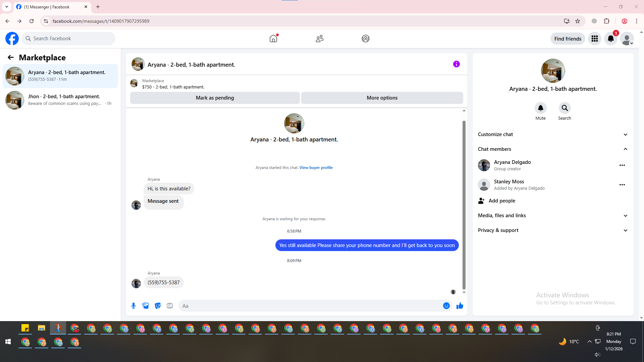Screen dimensions: 644x362
Task: Open the emoji picker in message box
Action: (x=446, y=306)
